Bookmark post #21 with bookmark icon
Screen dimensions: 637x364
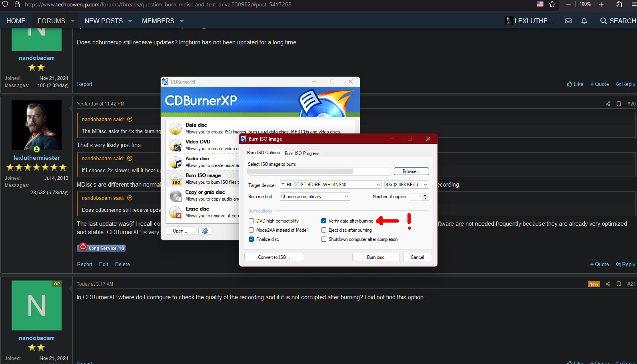coord(619,284)
